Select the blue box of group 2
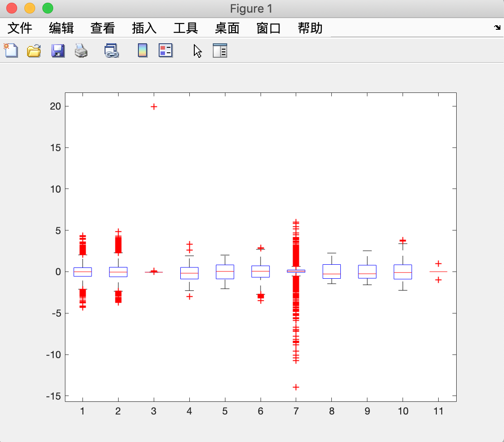Viewport: 504px width, 442px height. click(x=118, y=272)
